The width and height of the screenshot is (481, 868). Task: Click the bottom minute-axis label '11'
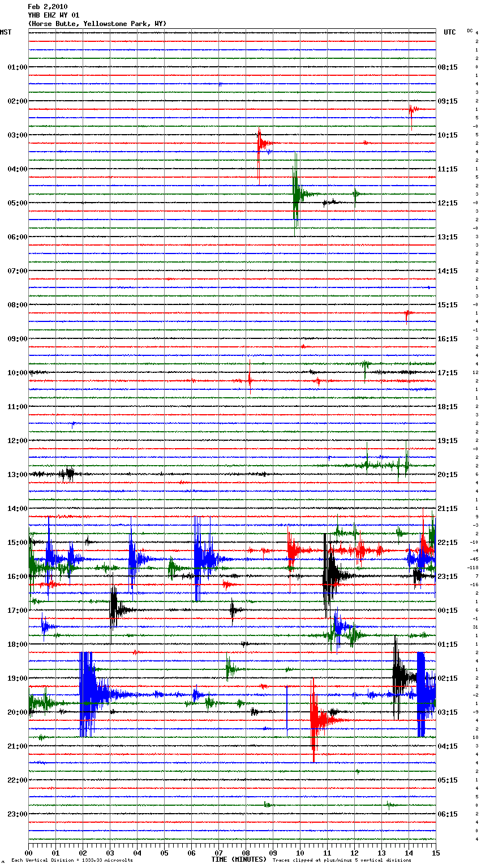327,853
